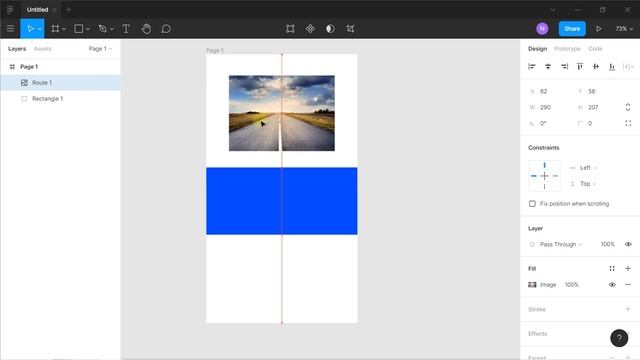Viewport: 640px width, 360px height.
Task: Click the Align bottom icon
Action: [x=612, y=67]
